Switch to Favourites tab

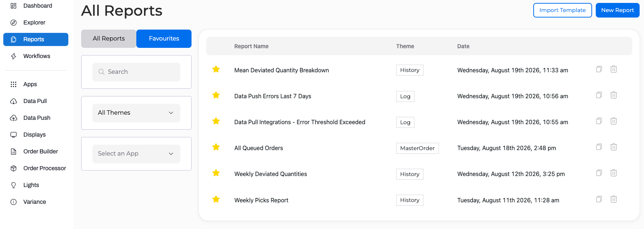[x=164, y=39]
